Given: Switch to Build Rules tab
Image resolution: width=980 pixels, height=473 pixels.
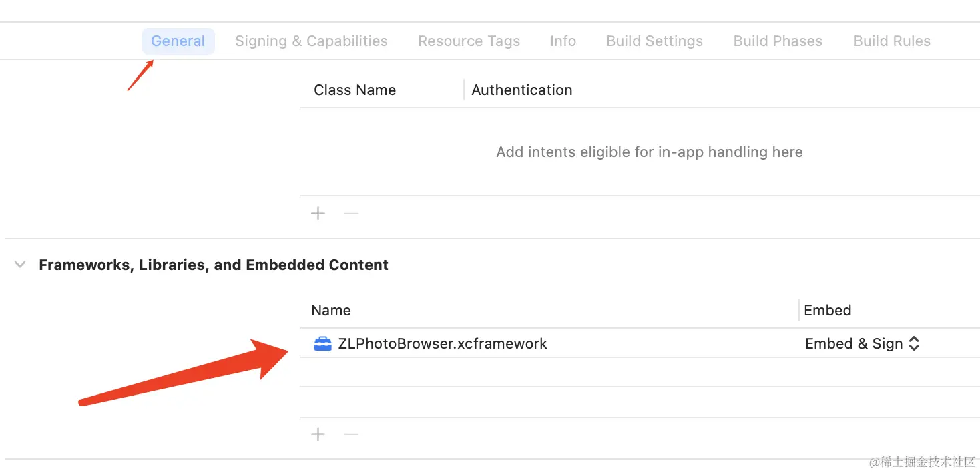Looking at the screenshot, I should [x=892, y=41].
